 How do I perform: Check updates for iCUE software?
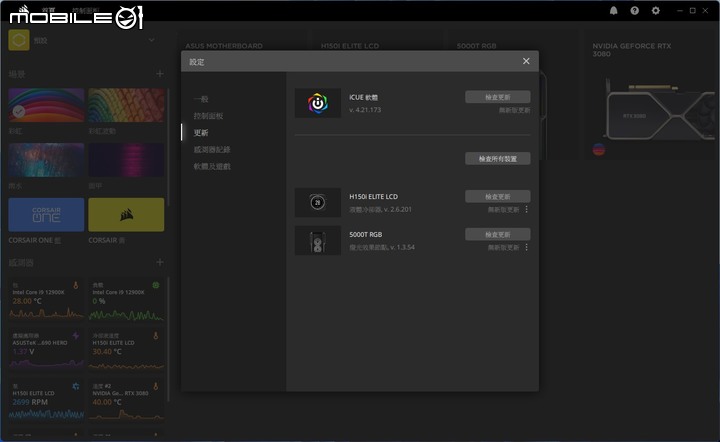(x=498, y=97)
